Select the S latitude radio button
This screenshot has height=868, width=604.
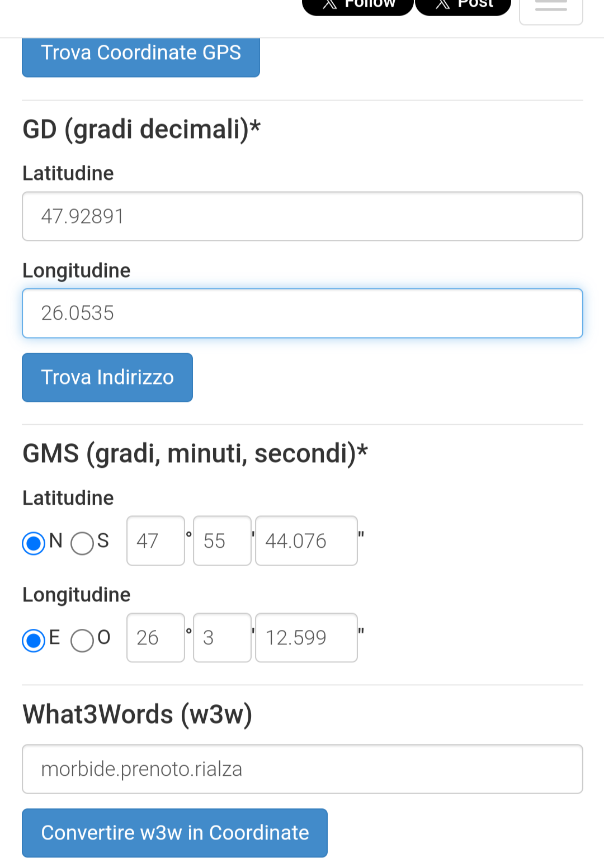pos(82,543)
